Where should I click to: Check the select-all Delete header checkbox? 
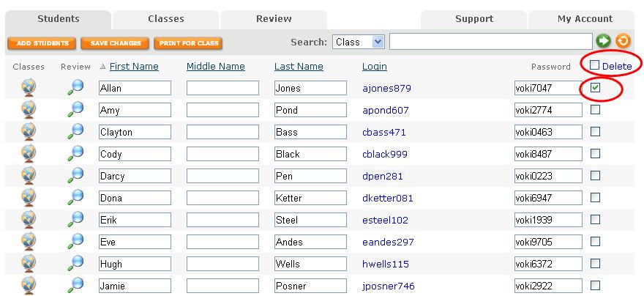tap(595, 65)
